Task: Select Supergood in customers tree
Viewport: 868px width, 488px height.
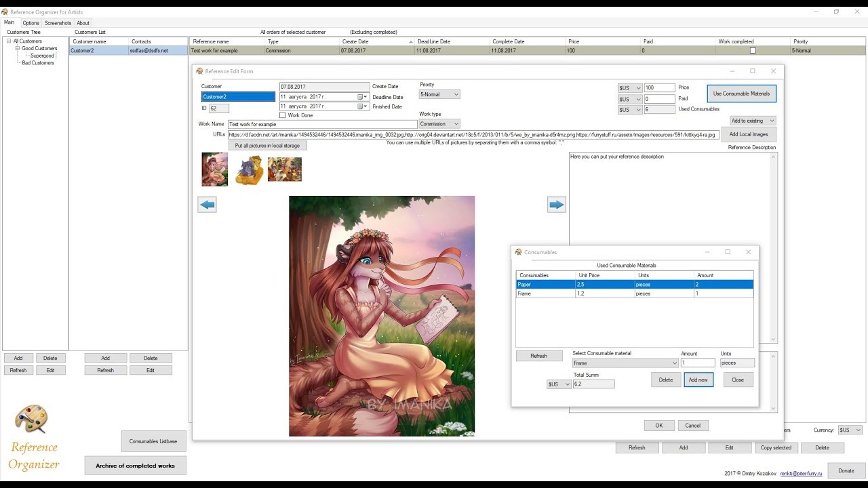Action: click(42, 56)
